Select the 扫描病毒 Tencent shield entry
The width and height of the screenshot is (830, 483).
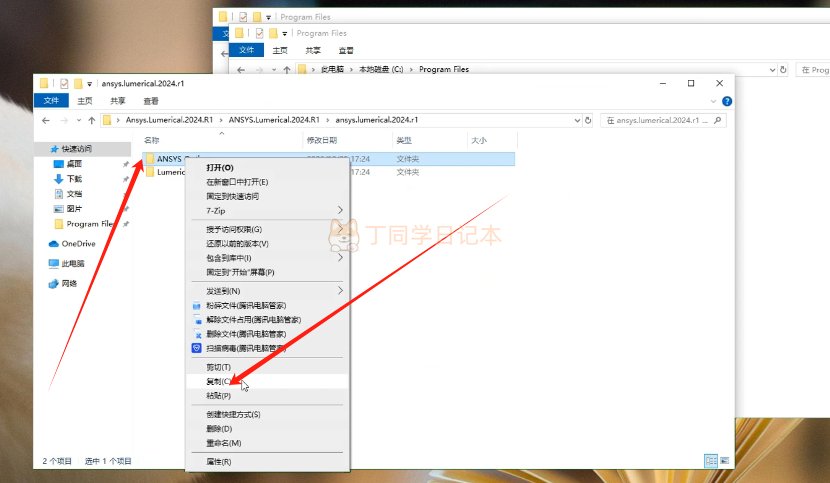[x=245, y=348]
